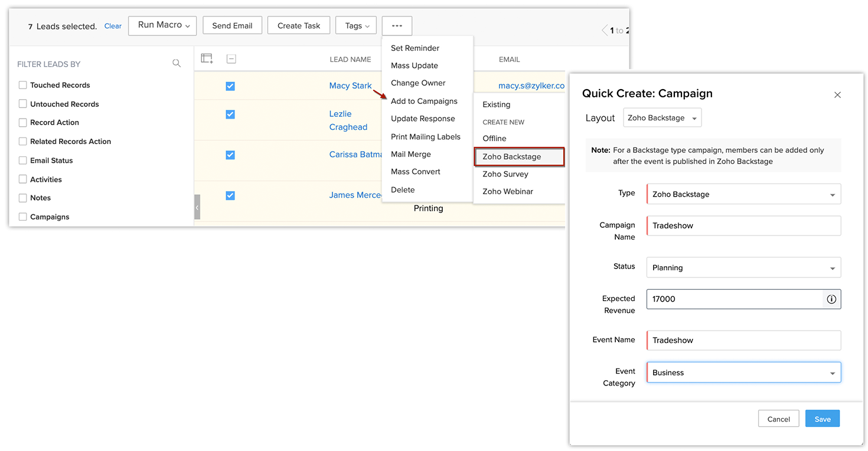Deselect all using header checkbox
This screenshot has width=868, height=451.
[231, 59]
